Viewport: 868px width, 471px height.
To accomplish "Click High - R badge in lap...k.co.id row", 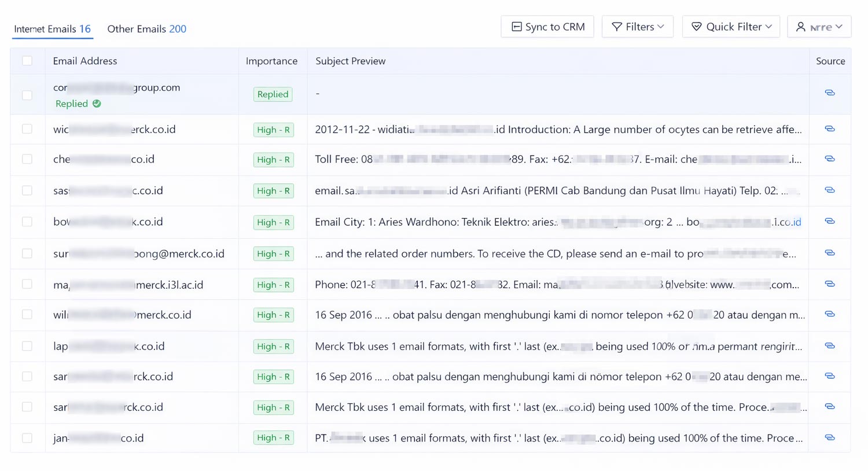I will click(x=274, y=347).
